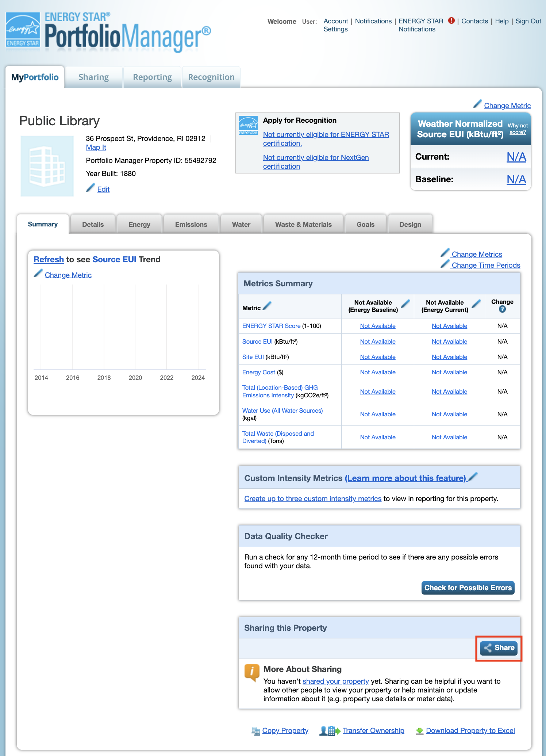Open the Water property tab
Image resolution: width=546 pixels, height=756 pixels.
click(x=241, y=225)
